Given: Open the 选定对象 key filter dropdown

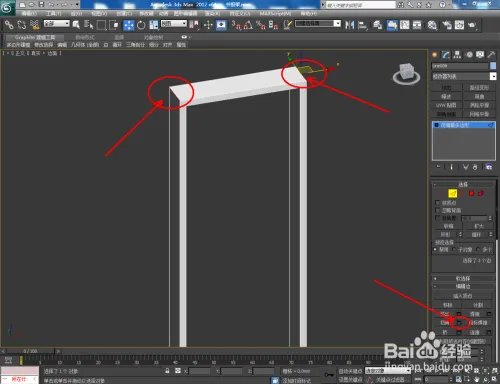Looking at the screenshot, I should (387, 371).
